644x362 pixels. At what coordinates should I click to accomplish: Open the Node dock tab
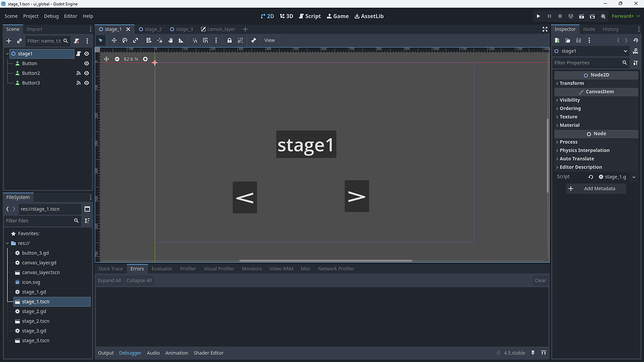(x=589, y=29)
